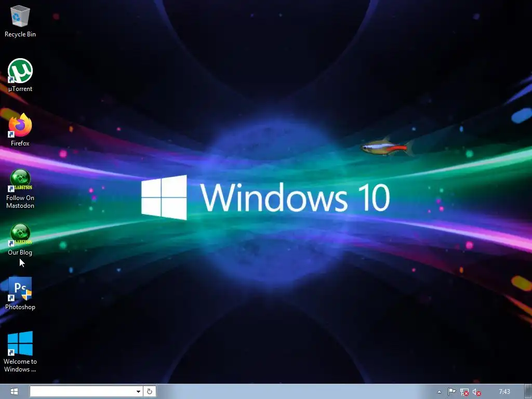This screenshot has height=399, width=532.
Task: Click the muted volume tray icon
Action: [x=477, y=392]
